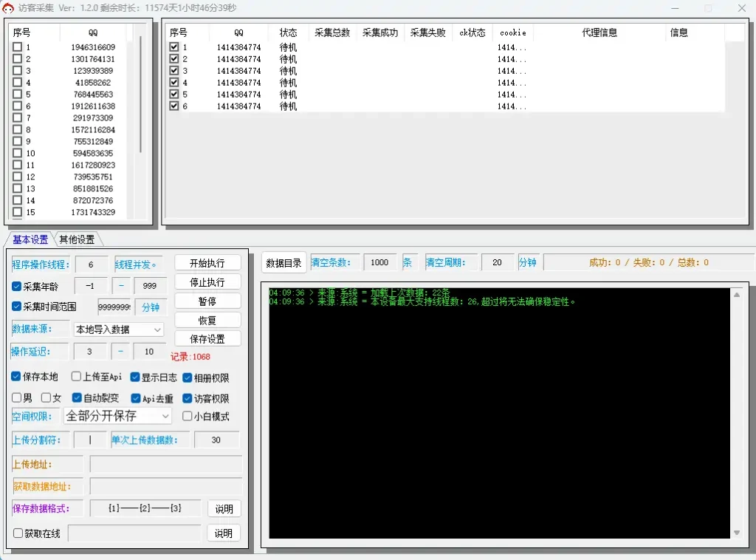Click the 采集时间范围 minutes field
Image resolution: width=756 pixels, height=560 pixels.
(x=114, y=307)
